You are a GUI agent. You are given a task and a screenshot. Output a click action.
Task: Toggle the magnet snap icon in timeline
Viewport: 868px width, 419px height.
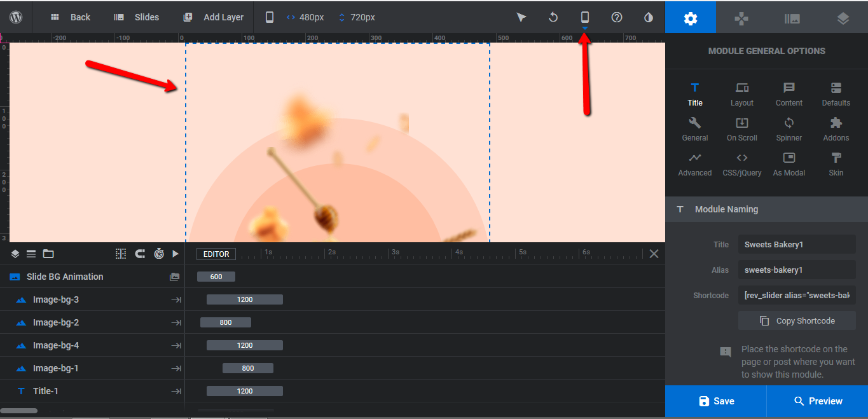coord(140,254)
